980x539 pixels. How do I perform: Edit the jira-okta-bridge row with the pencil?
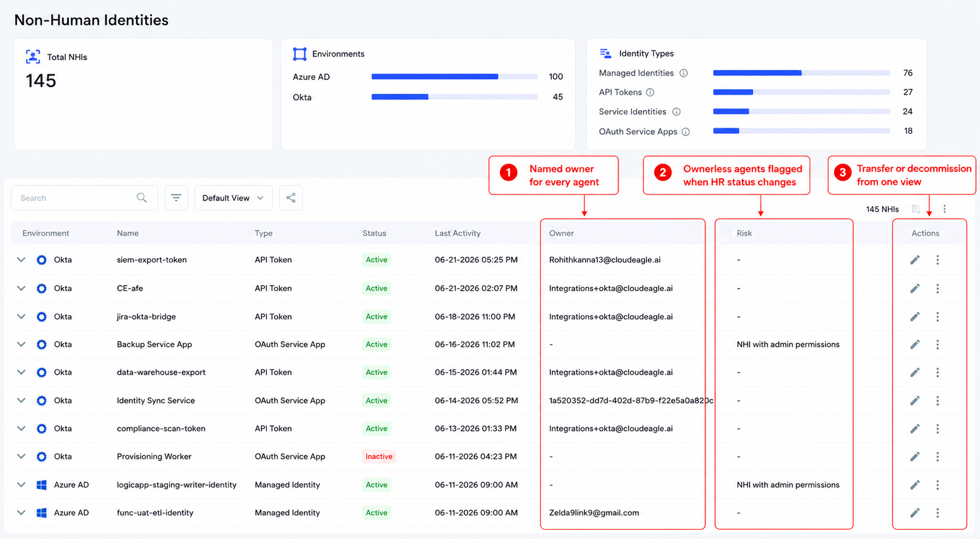[x=915, y=316]
